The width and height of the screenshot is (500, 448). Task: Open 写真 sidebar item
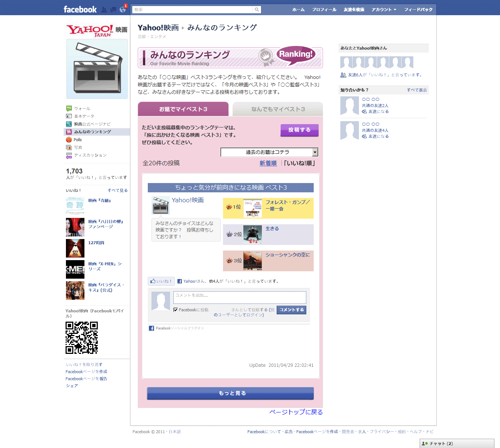[x=78, y=147]
